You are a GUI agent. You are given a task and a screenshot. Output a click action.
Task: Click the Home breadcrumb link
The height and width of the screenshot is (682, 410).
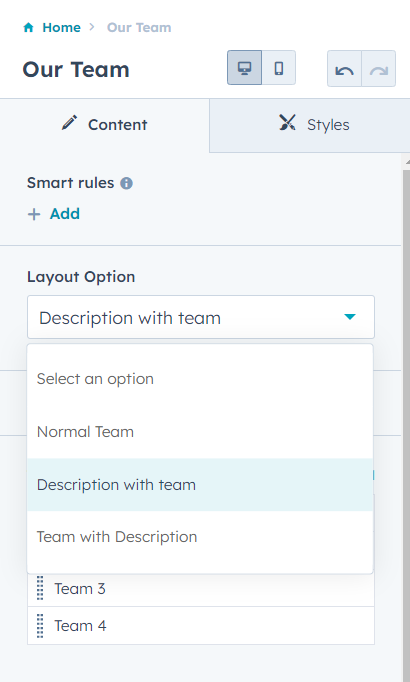pyautogui.click(x=61, y=27)
